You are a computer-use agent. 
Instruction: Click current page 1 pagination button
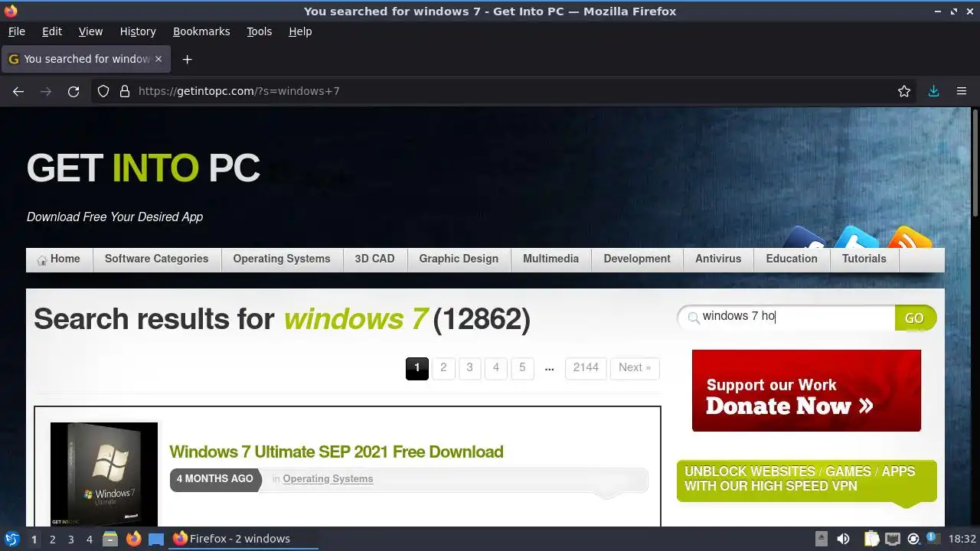(x=417, y=368)
